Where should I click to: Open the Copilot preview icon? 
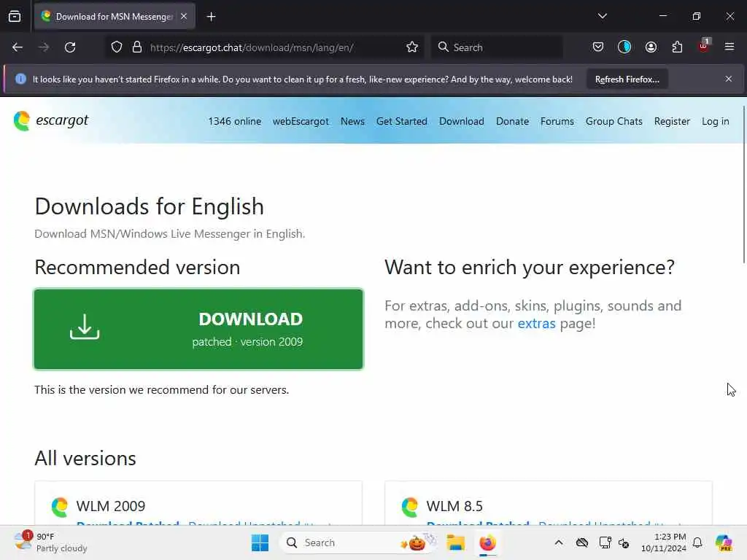coord(724,542)
